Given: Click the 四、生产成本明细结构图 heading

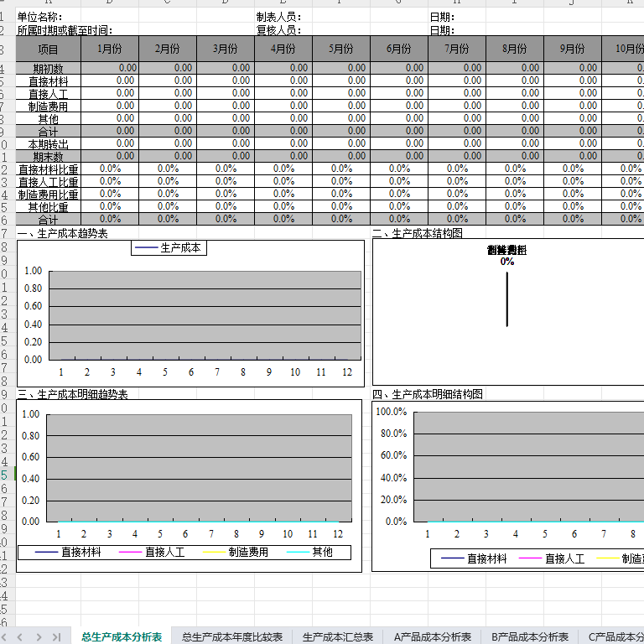Looking at the screenshot, I should [x=427, y=394].
